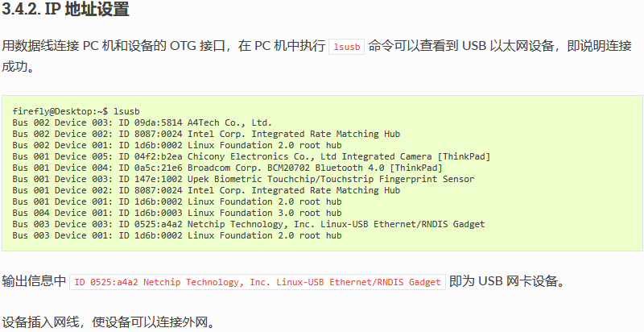The height and width of the screenshot is (332, 644).
Task: Click the first Intel Integrated Rate Matching Hub line
Action: point(206,134)
